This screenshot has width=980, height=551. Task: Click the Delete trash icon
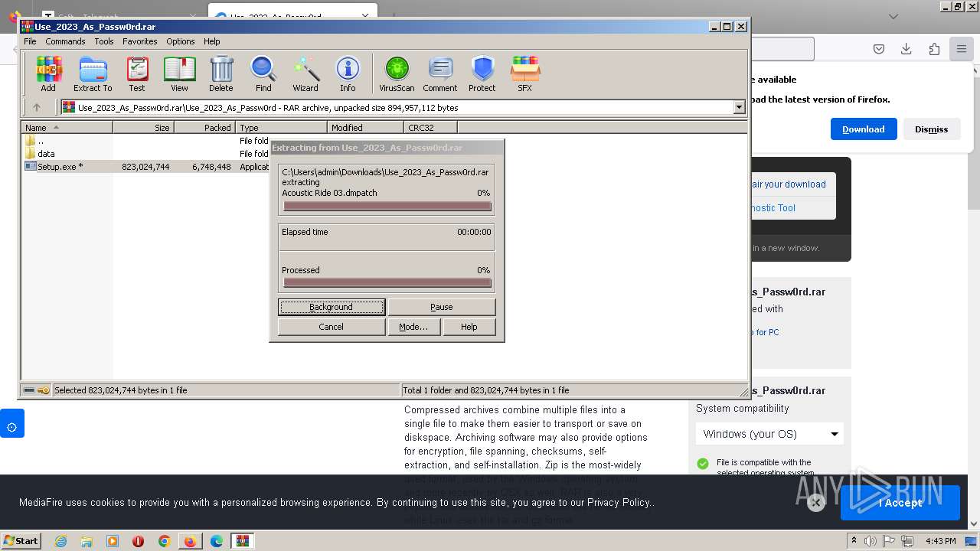coord(221,74)
